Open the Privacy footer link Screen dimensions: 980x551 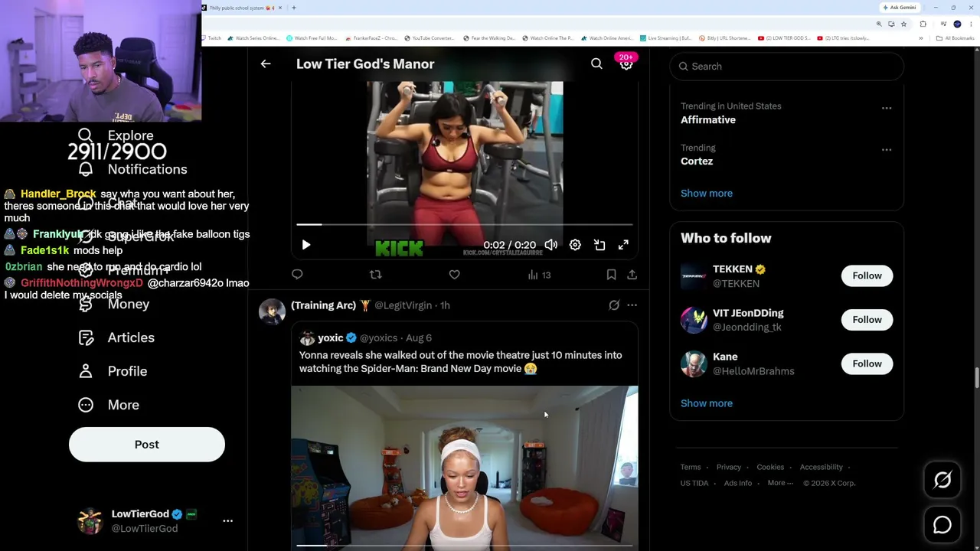(x=729, y=467)
